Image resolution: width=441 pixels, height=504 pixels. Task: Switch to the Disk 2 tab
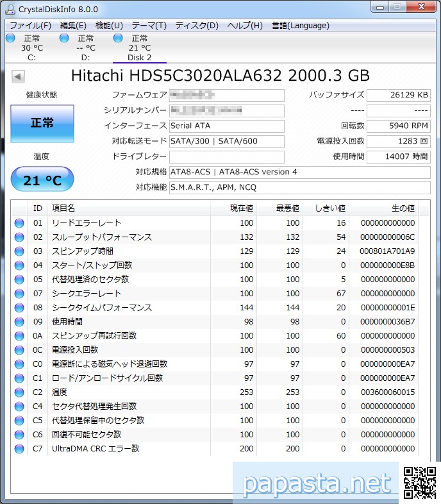[x=139, y=48]
